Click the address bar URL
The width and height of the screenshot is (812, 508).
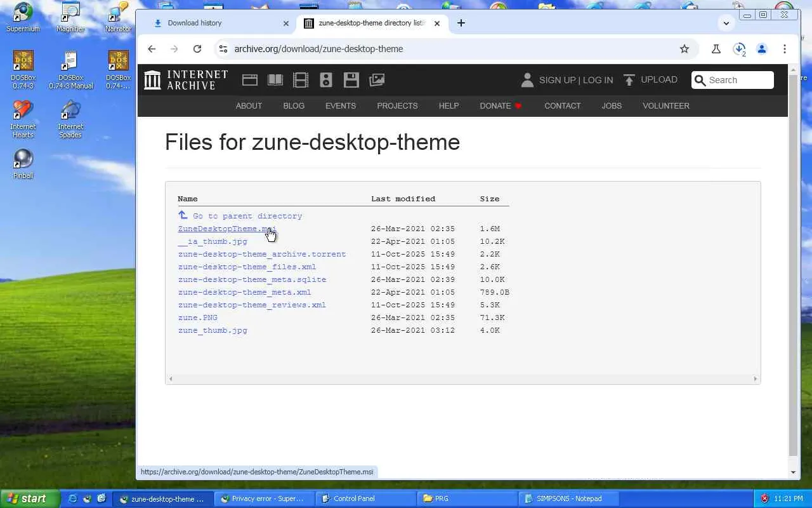pyautogui.click(x=318, y=49)
